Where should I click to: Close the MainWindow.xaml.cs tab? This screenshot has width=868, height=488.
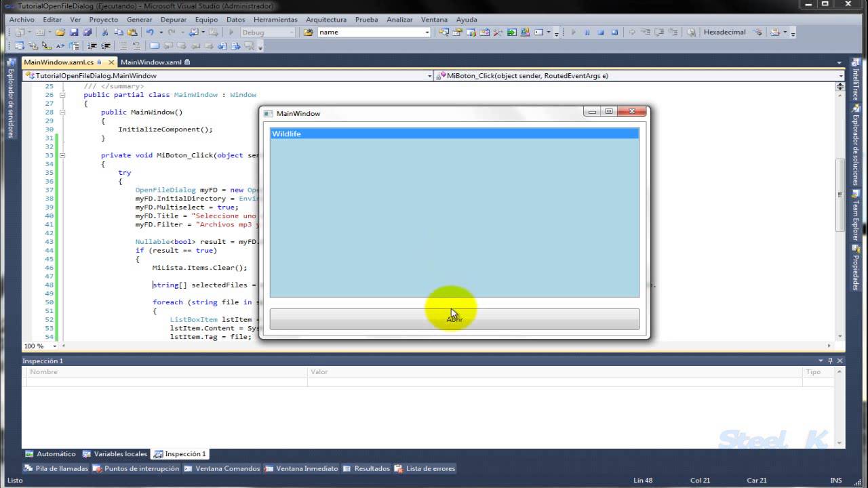pyautogui.click(x=112, y=62)
